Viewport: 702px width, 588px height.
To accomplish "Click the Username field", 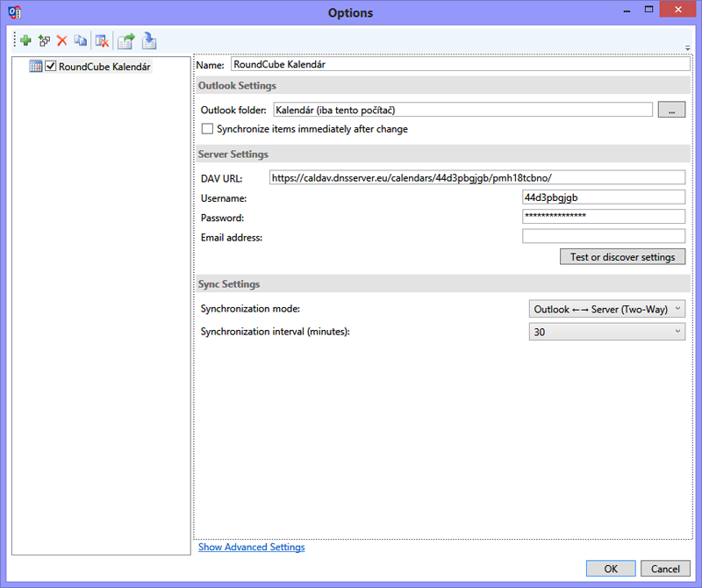I will (604, 197).
